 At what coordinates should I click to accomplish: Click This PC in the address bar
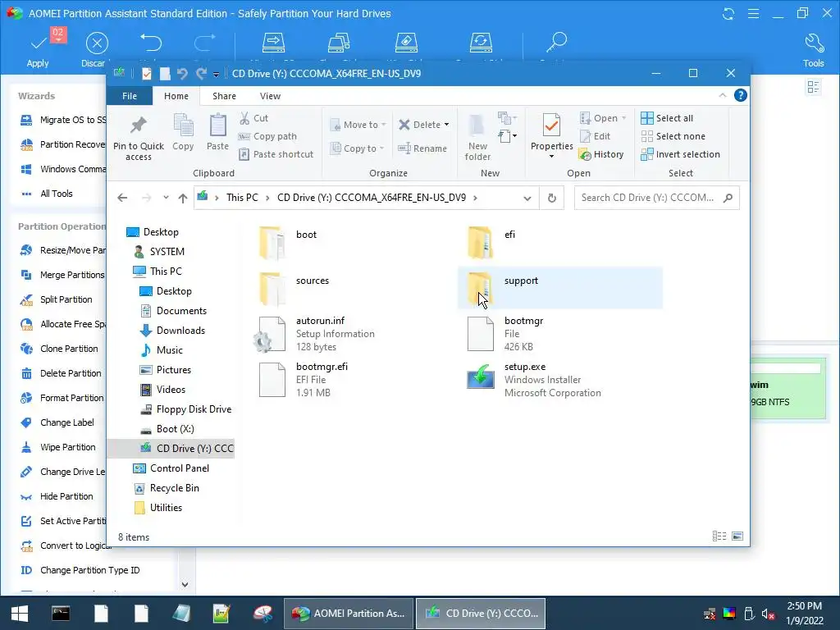[x=242, y=198]
